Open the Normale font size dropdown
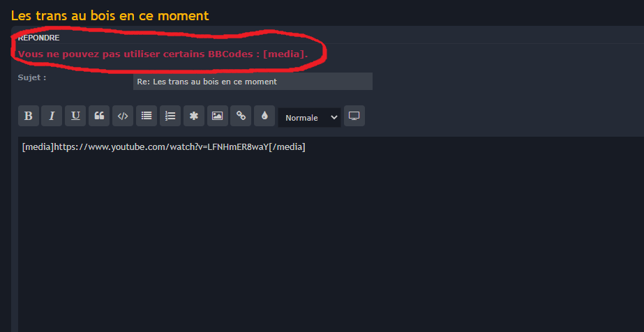Screen dimensions: 644x332 pos(309,117)
